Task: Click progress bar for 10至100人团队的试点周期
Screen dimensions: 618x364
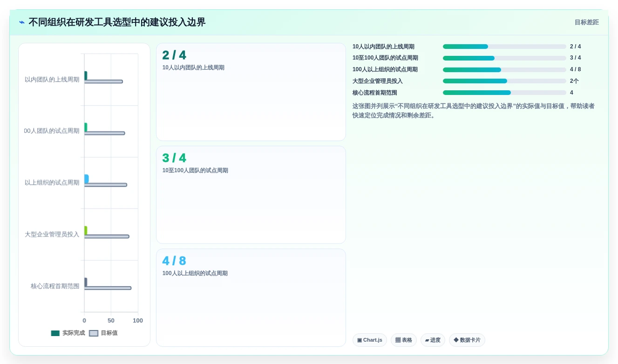Action: [504, 58]
